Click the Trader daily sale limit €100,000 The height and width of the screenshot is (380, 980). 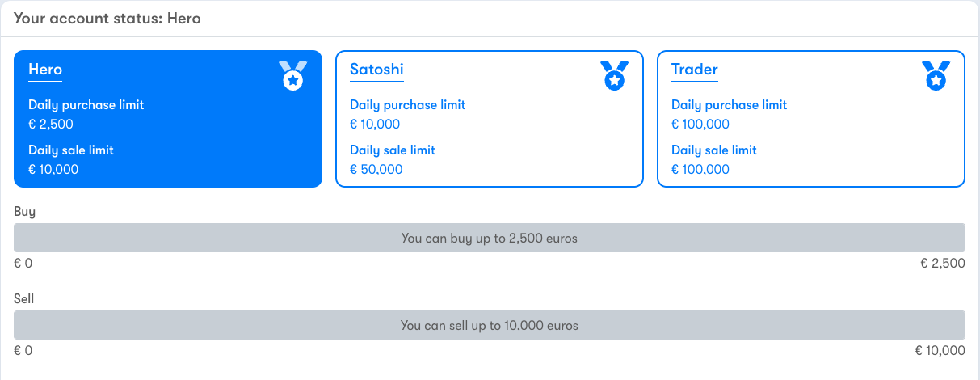(x=700, y=170)
